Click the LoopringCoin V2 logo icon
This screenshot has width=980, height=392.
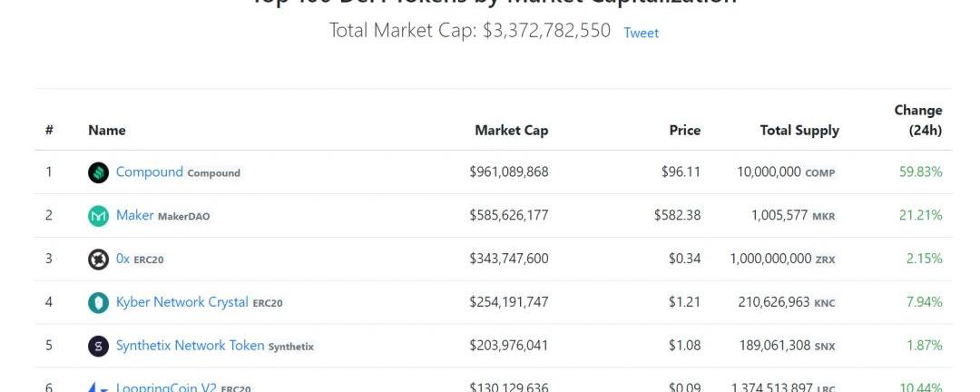[98, 387]
